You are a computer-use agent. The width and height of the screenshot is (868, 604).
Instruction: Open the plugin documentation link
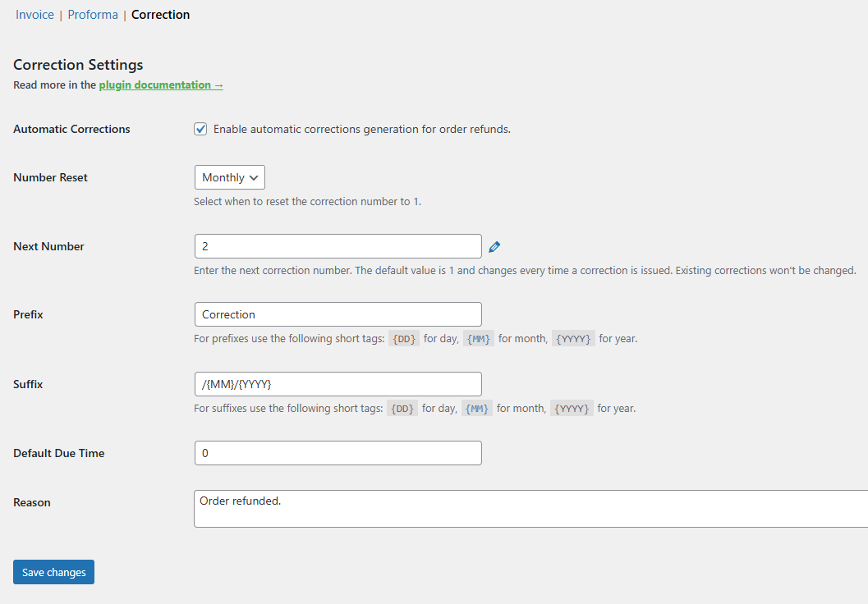point(160,85)
